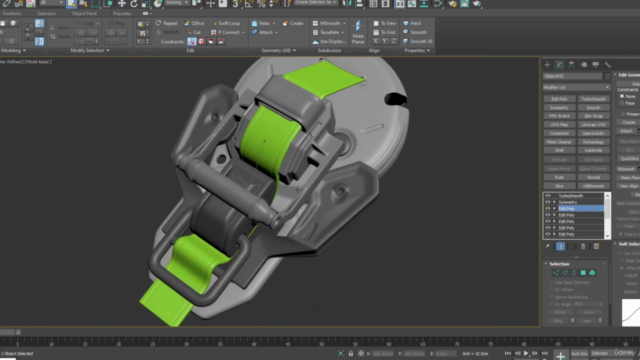Open the Create command panel tab
Viewport: 640px width, 360px height.
[547, 64]
